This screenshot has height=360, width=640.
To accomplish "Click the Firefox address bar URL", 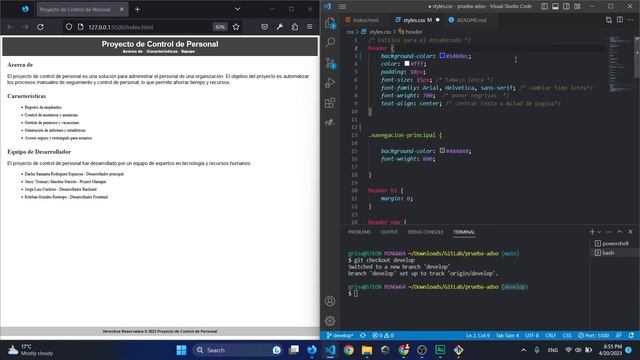I will [x=121, y=27].
